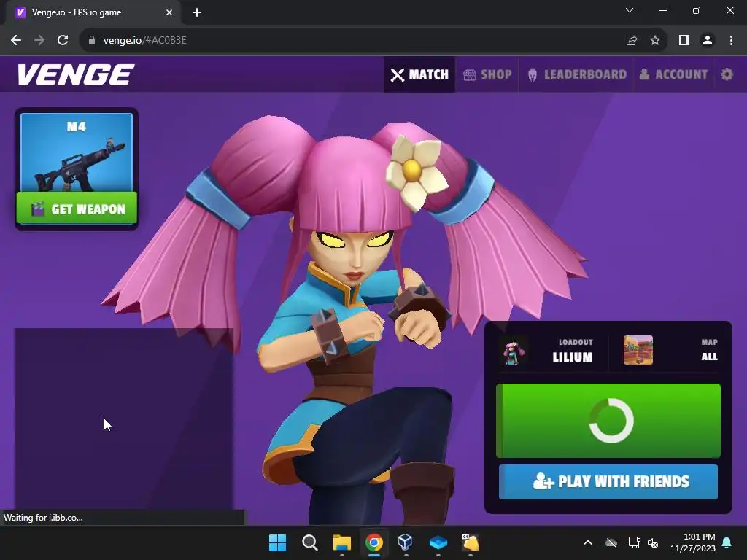This screenshot has width=747, height=560.
Task: Open the notifications bell icon
Action: 727,542
